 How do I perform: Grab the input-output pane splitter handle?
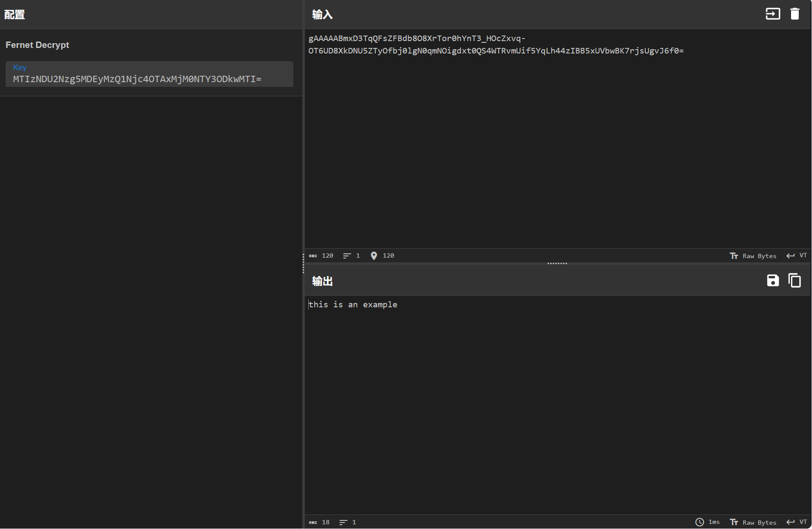pyautogui.click(x=557, y=264)
